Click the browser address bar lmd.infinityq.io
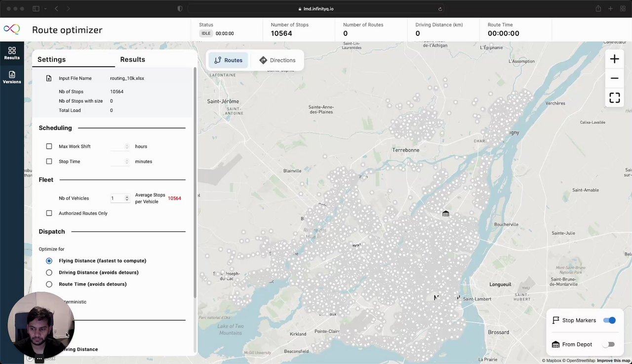This screenshot has width=632, height=364. point(316,9)
